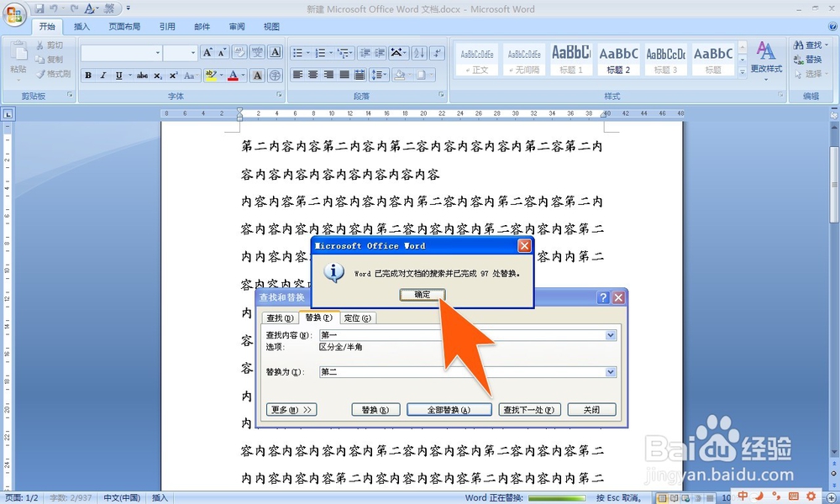Screen dimensions: 840x504
Task: Apply superscript formatting
Action: click(x=173, y=76)
